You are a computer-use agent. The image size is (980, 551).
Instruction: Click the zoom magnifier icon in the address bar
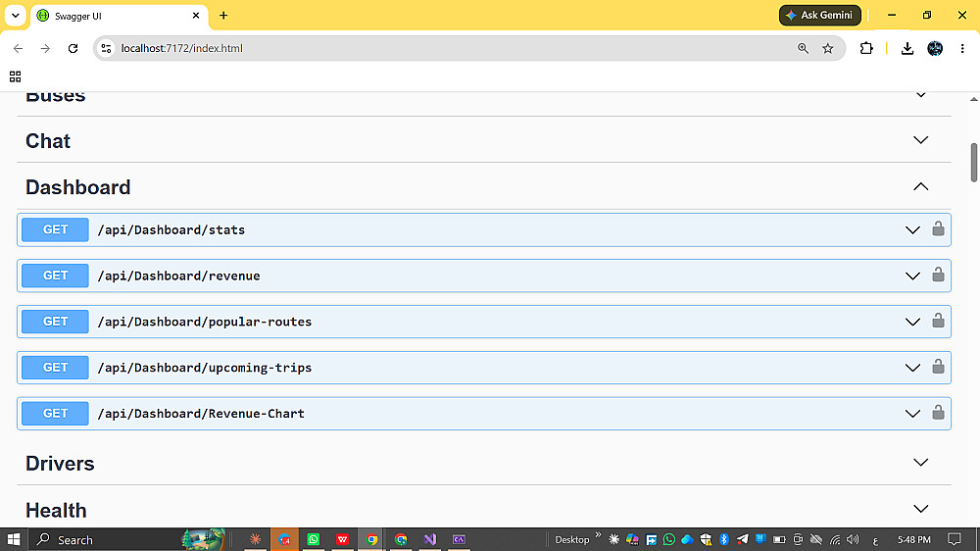point(804,48)
